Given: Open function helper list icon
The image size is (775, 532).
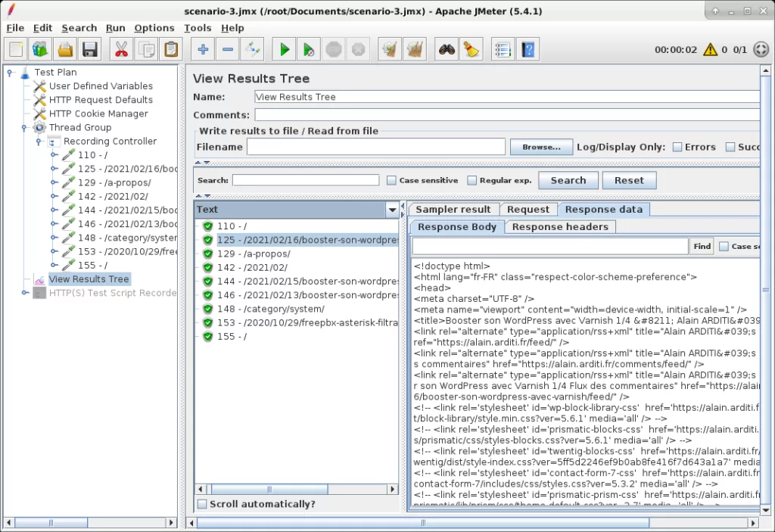Looking at the screenshot, I should pos(503,49).
